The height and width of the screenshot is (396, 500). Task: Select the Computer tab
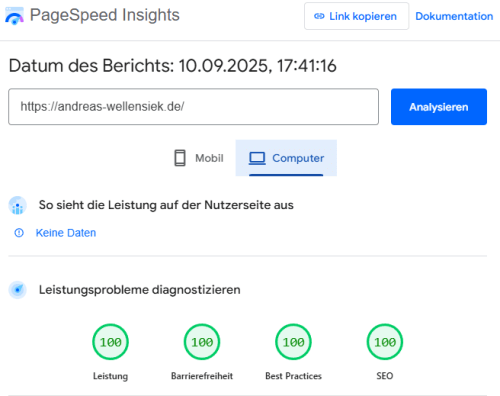point(286,158)
